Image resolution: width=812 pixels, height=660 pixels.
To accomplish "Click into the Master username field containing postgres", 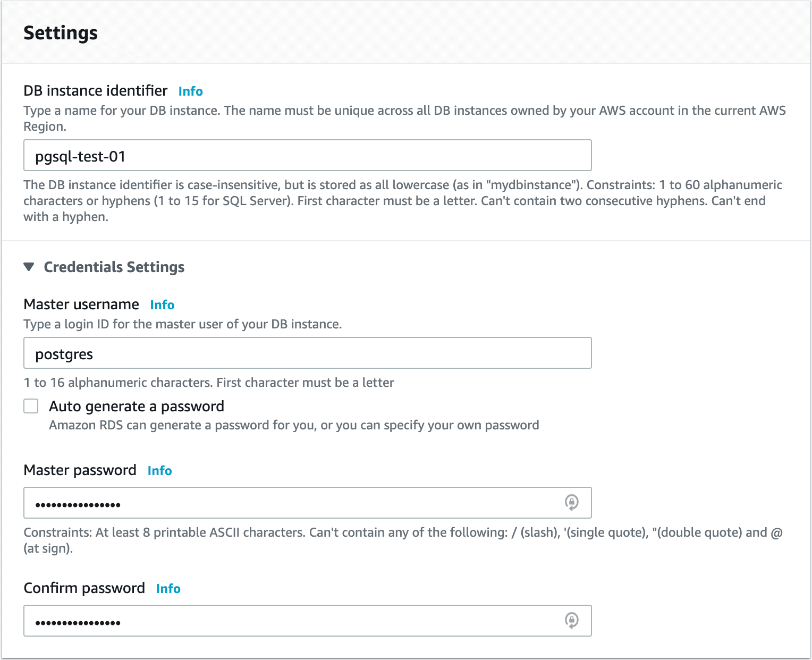I will [307, 353].
